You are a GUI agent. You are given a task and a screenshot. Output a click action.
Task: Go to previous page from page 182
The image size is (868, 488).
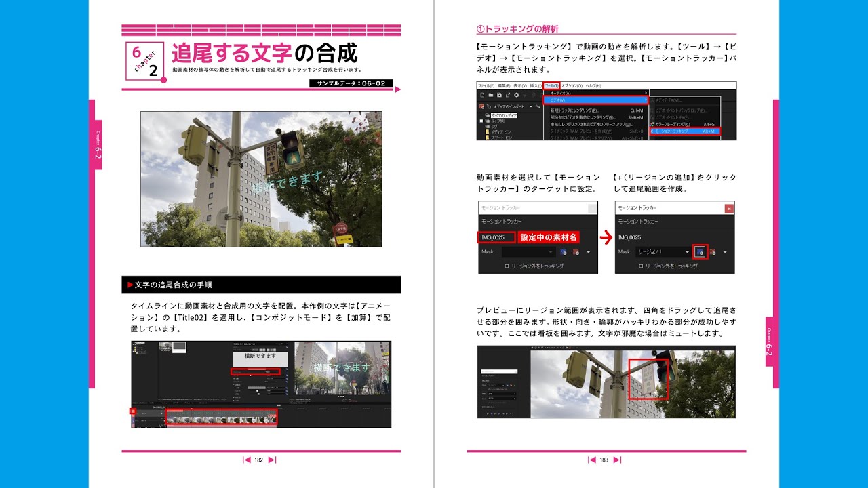click(247, 460)
